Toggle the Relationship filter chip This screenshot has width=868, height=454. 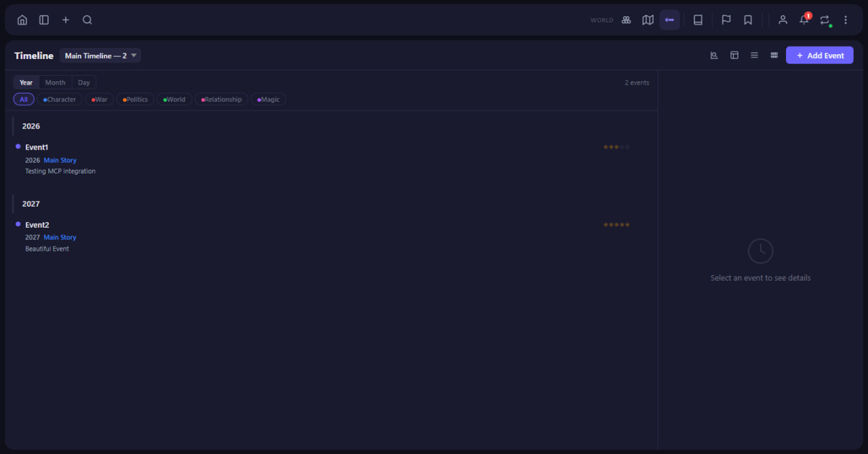coord(222,100)
